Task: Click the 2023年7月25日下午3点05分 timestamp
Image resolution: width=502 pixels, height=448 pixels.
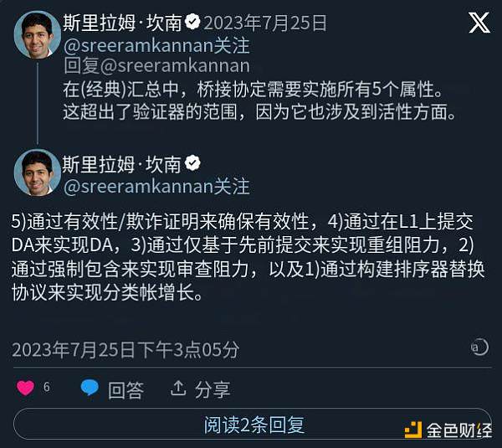Action: [x=125, y=348]
